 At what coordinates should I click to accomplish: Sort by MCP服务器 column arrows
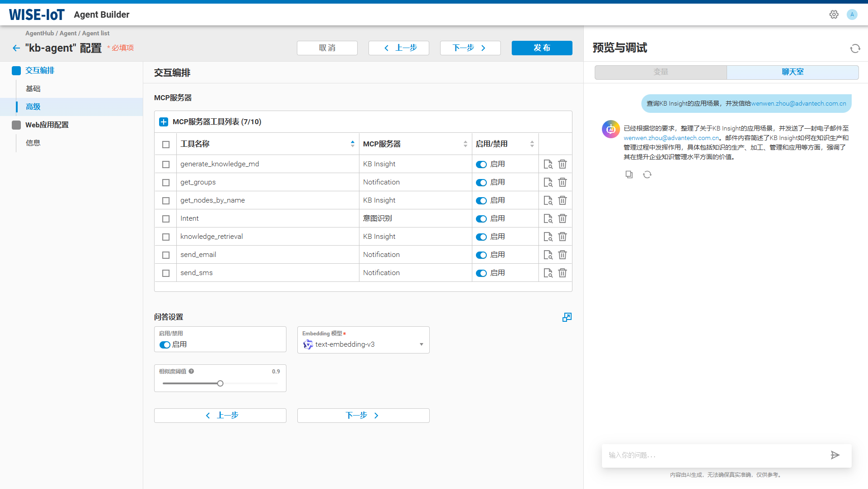465,144
